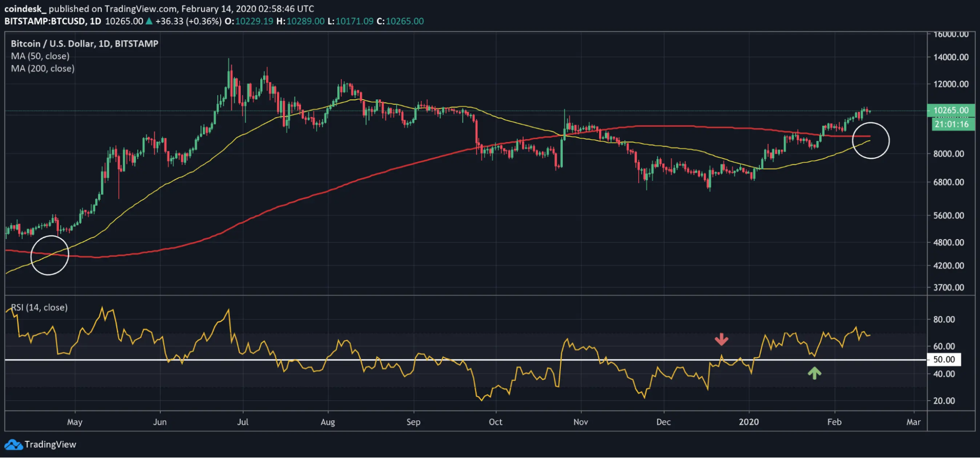
Task: Toggle visibility of MA (50, close)
Action: coord(40,56)
